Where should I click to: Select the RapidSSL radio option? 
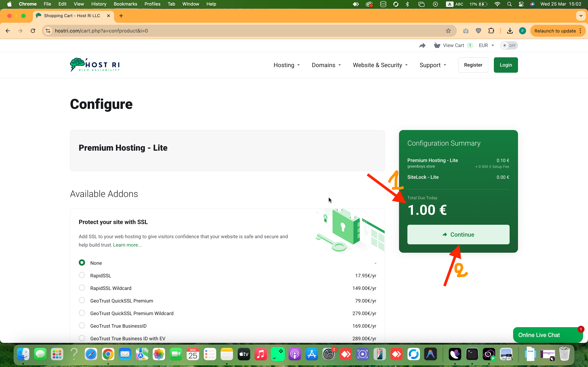coord(82,275)
